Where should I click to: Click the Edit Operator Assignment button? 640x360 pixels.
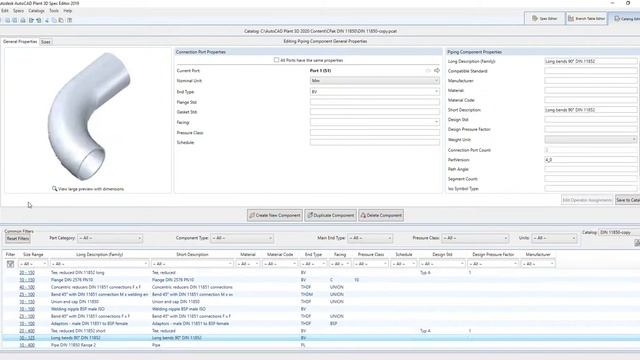pos(587,200)
